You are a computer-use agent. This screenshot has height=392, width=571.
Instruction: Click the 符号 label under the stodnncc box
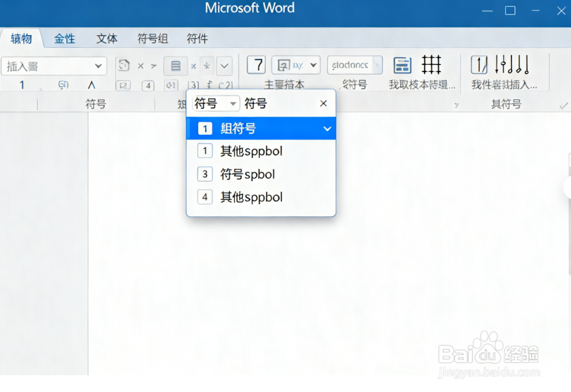pos(354,85)
